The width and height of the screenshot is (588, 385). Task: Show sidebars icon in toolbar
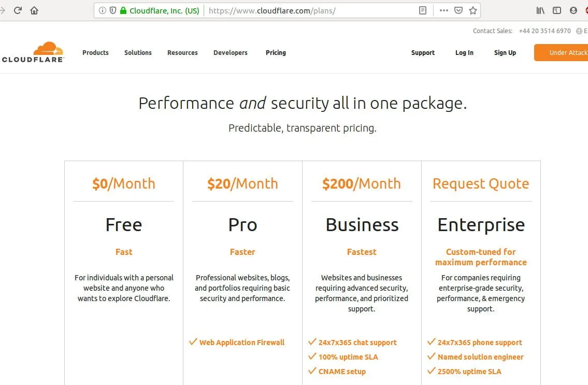pyautogui.click(x=557, y=10)
